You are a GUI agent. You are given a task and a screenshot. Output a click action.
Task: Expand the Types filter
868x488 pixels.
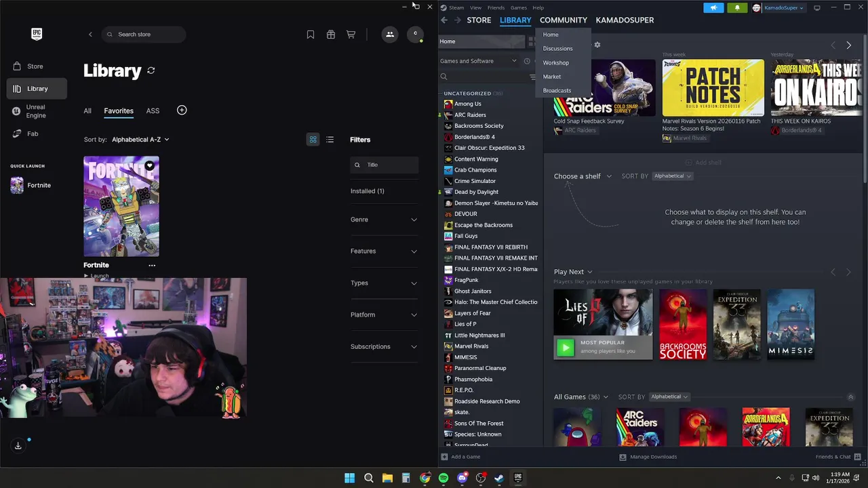(384, 283)
